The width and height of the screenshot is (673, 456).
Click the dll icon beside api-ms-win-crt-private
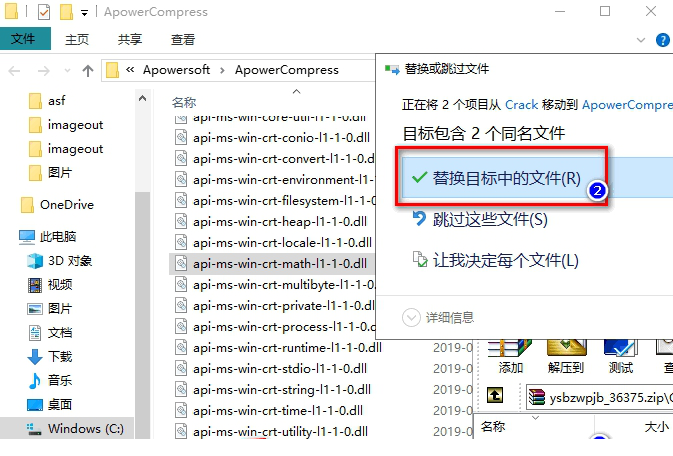point(181,306)
